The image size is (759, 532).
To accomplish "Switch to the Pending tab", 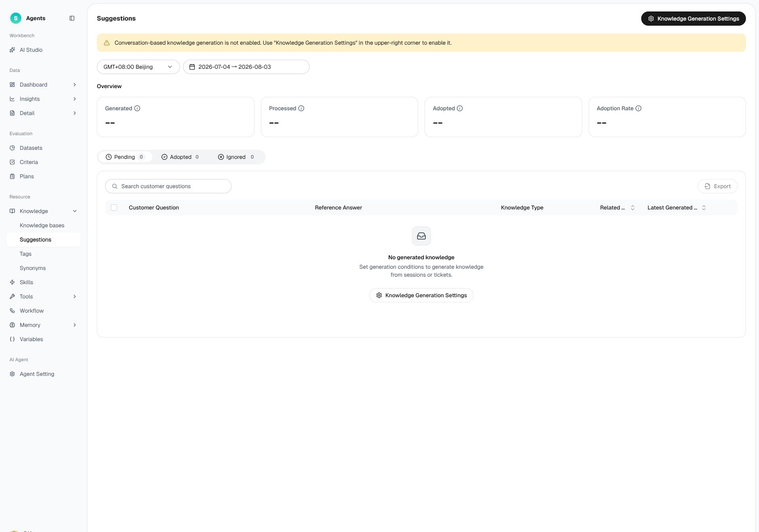I will click(x=125, y=157).
